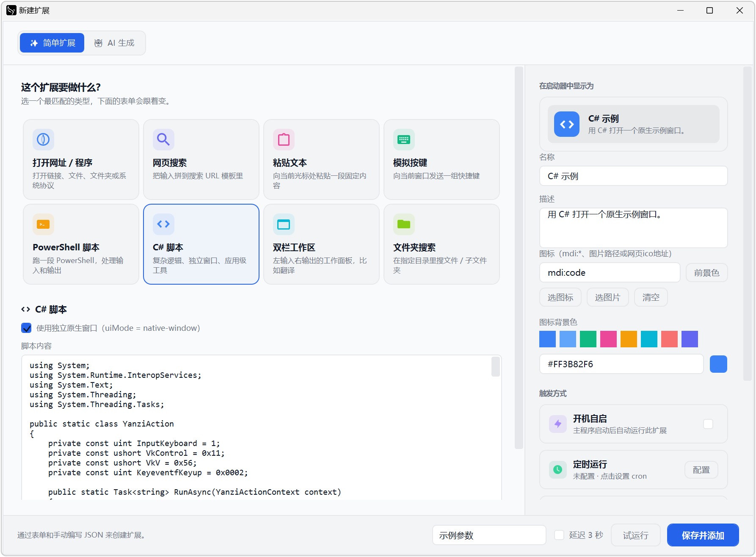Viewport: 756px width, 557px height.
Task: Click the lightning icon beside 开机自启
Action: pos(558,424)
